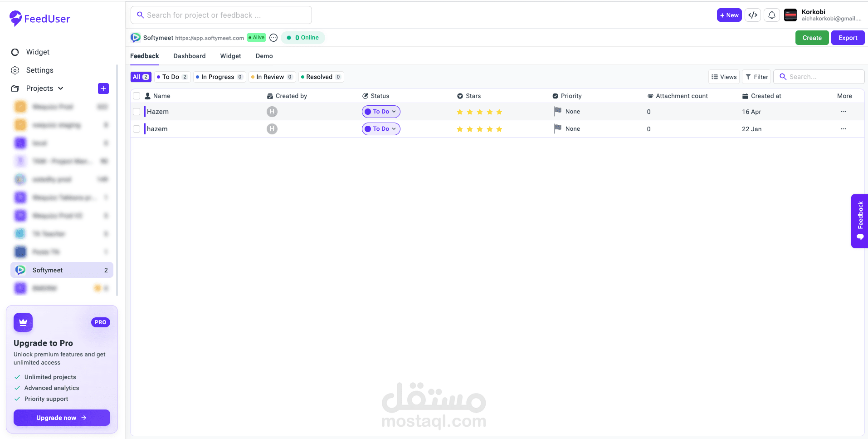This screenshot has width=868, height=439.
Task: Filter feedback by In Review status
Action: 272,77
